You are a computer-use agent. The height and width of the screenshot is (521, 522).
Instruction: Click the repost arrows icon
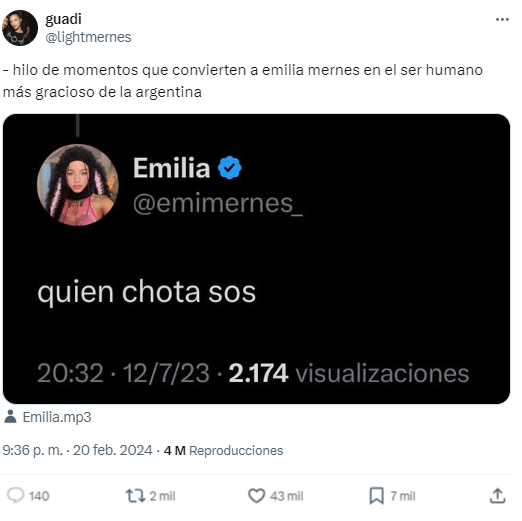[x=135, y=496]
